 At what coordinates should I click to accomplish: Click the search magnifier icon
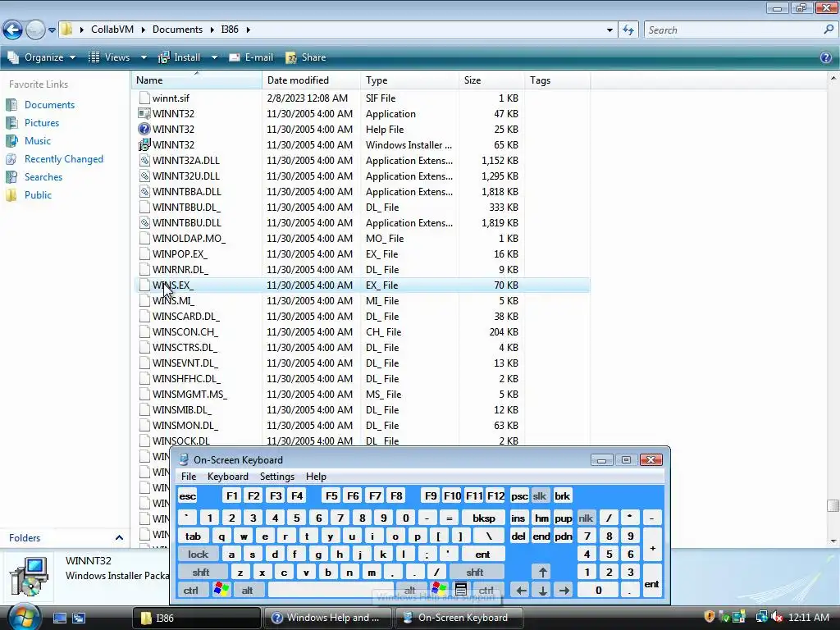(x=829, y=30)
